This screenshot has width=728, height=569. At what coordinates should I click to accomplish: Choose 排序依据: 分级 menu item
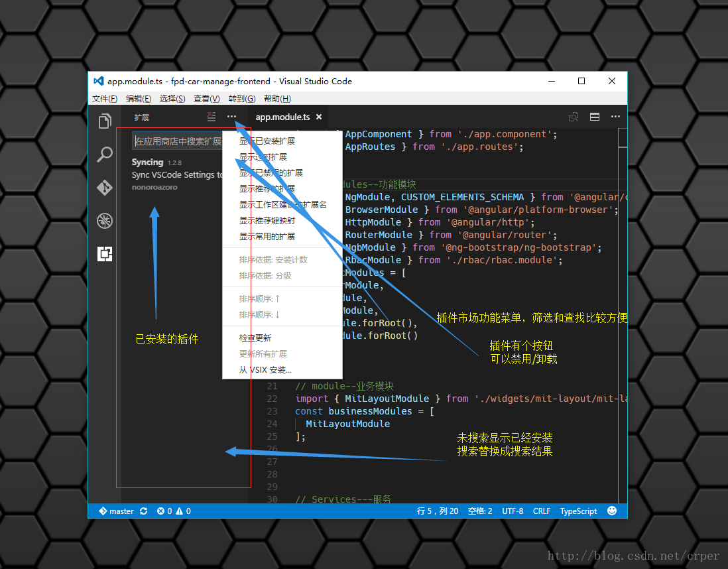pos(282,275)
